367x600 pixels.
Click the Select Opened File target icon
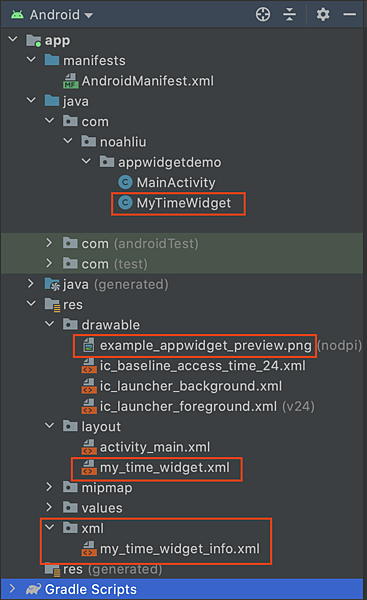pos(263,15)
